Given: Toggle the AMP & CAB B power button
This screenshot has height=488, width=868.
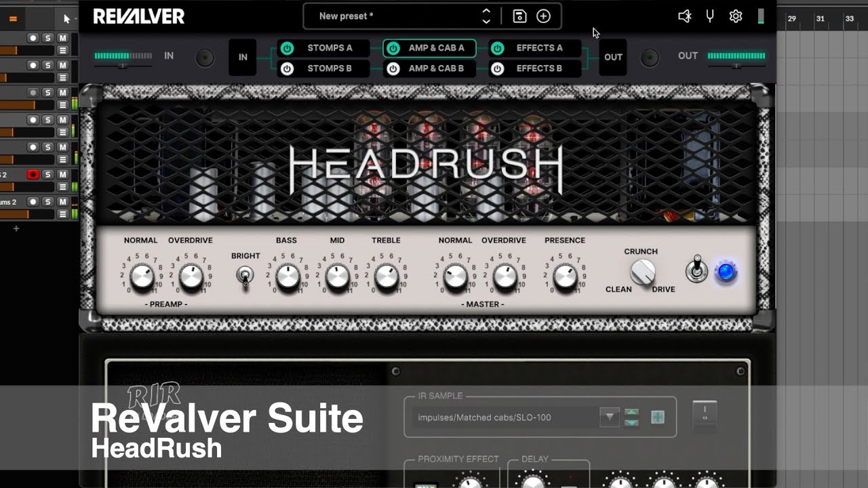Looking at the screenshot, I should 393,68.
